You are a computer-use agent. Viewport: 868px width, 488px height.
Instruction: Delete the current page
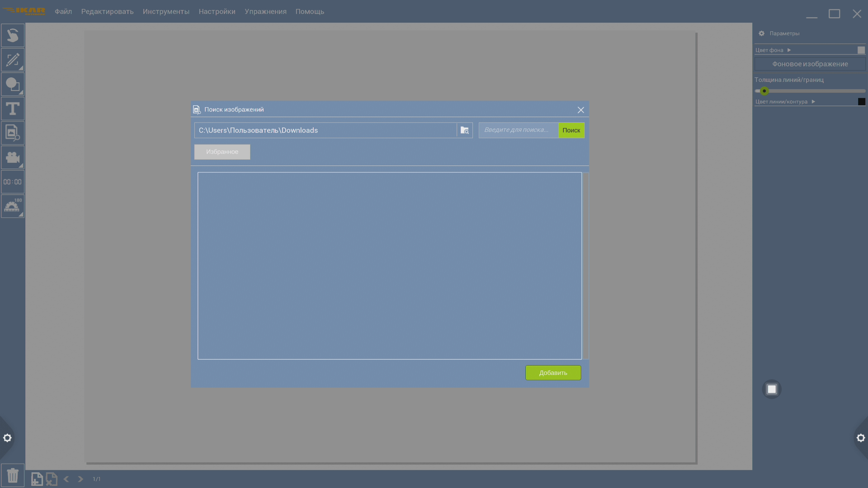(52, 479)
